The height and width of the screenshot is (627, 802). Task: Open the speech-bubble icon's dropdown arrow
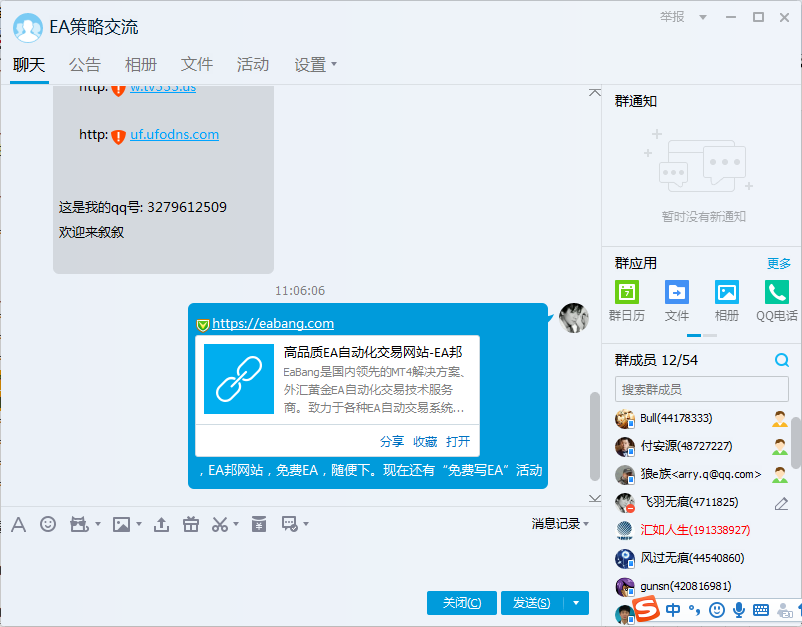[x=306, y=524]
